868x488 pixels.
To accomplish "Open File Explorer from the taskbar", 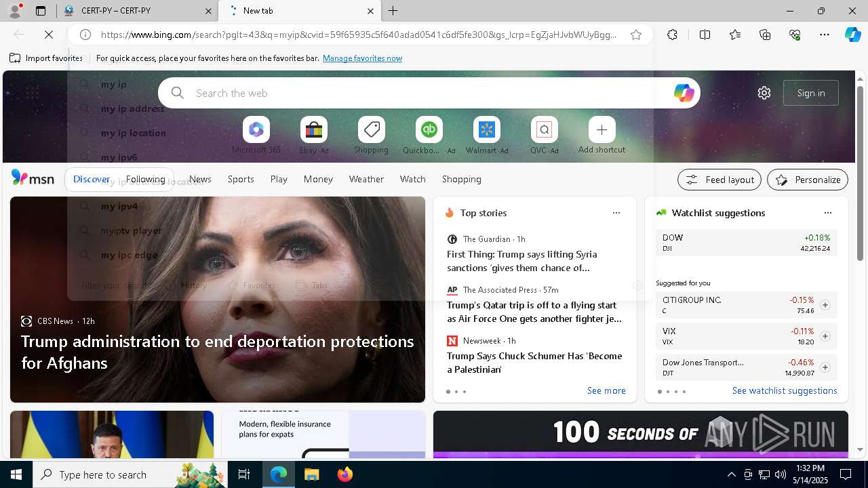I will tap(311, 474).
